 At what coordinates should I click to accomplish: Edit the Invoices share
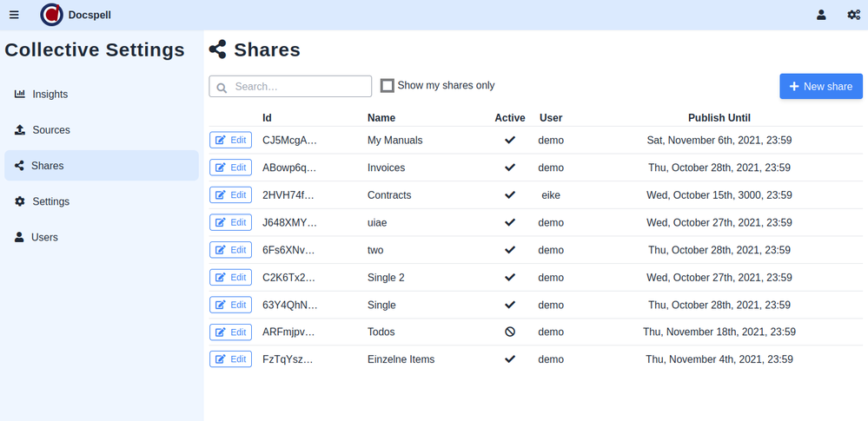click(x=230, y=168)
